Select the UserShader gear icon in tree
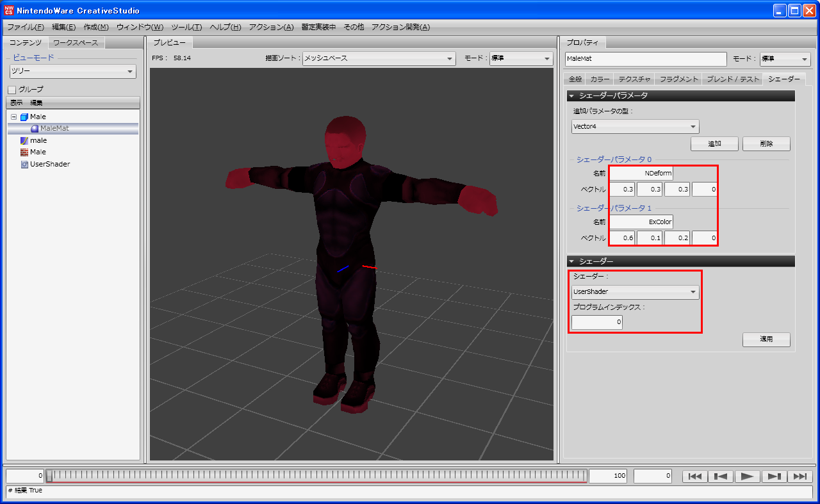 pyautogui.click(x=24, y=164)
